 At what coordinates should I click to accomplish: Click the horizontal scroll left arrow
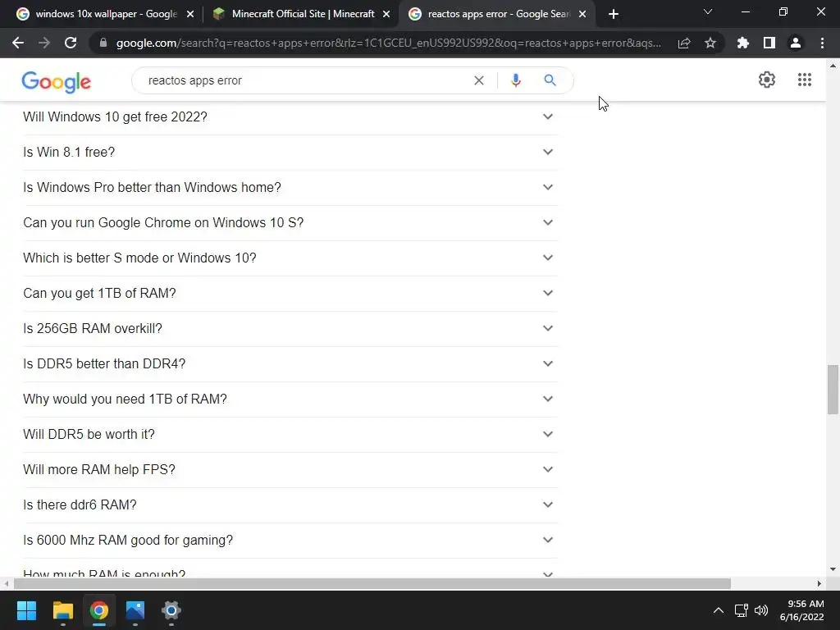6,583
